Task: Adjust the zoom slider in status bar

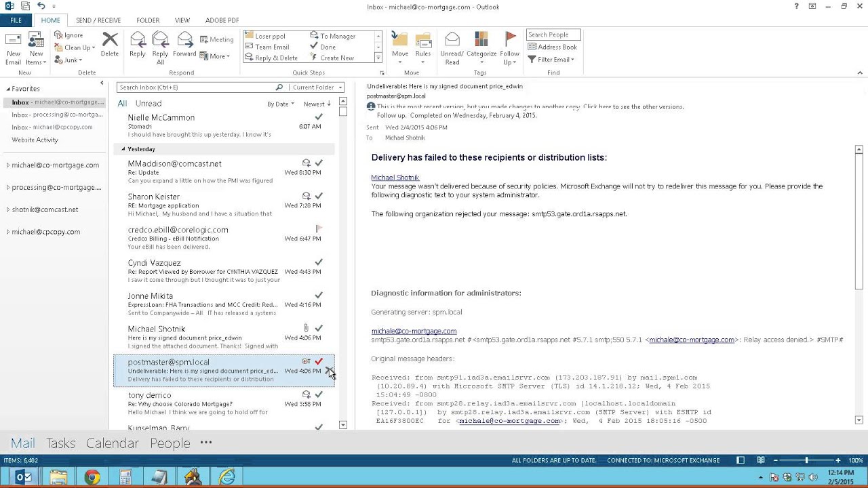Action: coord(806,460)
